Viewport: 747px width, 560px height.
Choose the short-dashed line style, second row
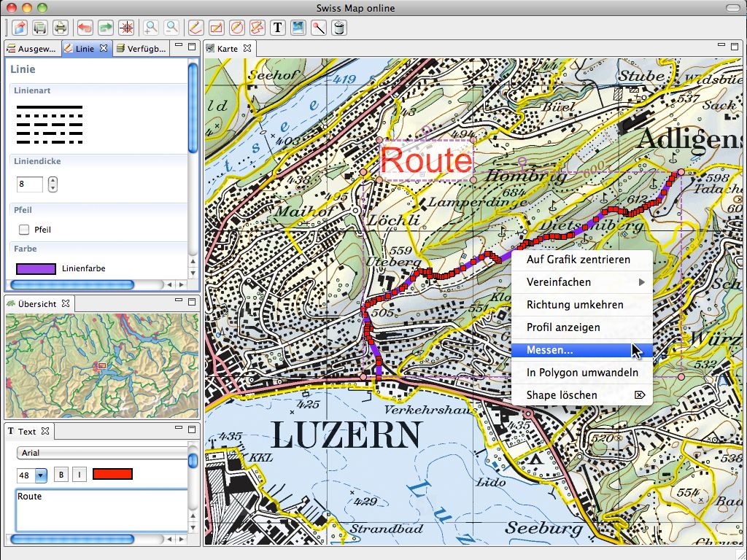(x=50, y=116)
